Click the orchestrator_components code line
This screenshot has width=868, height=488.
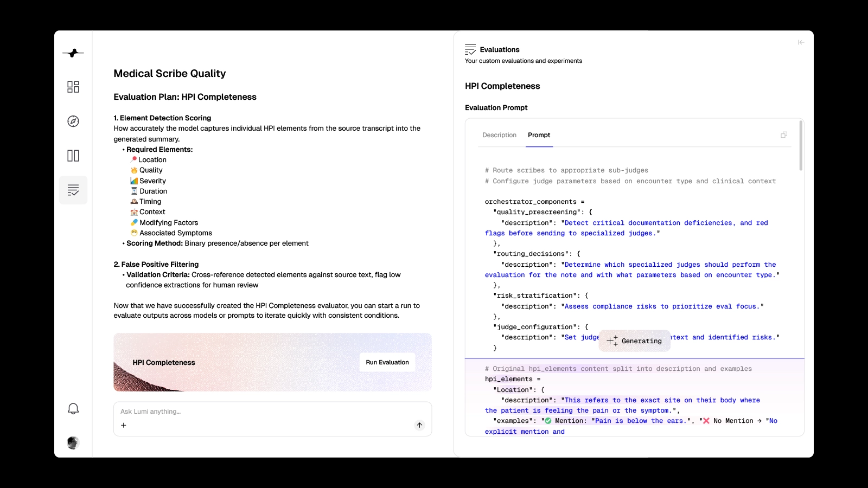(x=534, y=202)
